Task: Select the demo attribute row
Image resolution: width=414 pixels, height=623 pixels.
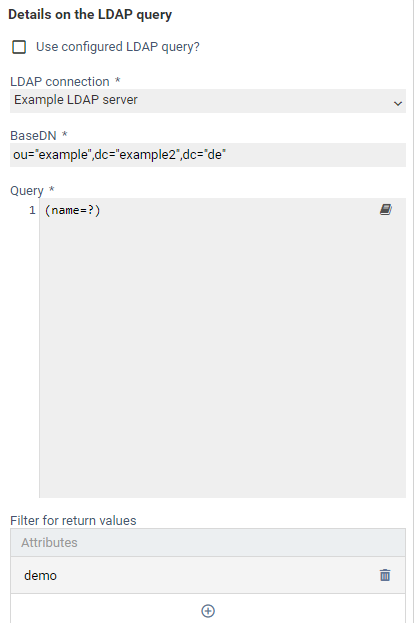Action: tap(208, 575)
